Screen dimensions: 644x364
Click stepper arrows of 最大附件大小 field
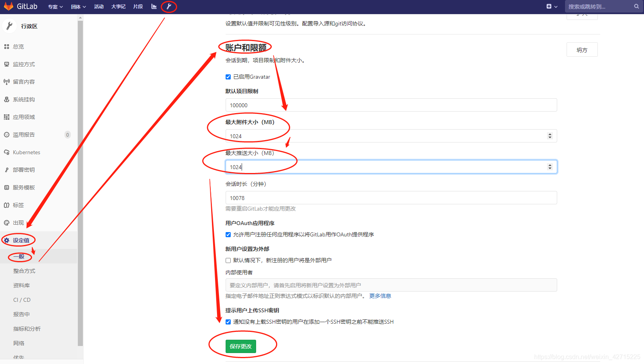coord(550,136)
